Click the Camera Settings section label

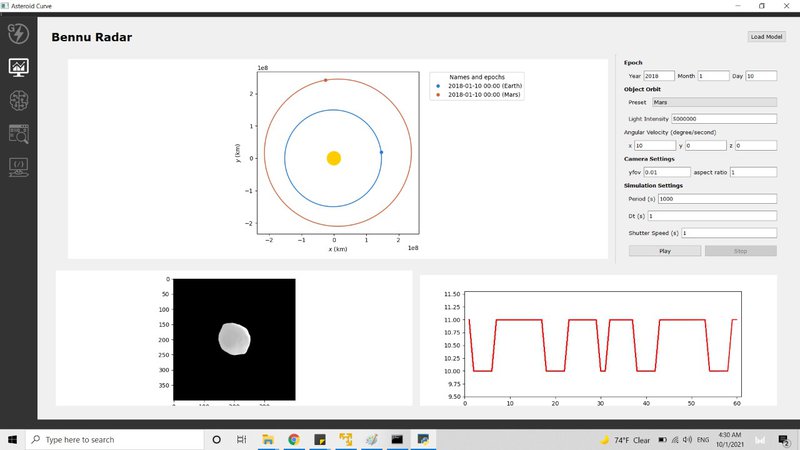pyautogui.click(x=649, y=159)
